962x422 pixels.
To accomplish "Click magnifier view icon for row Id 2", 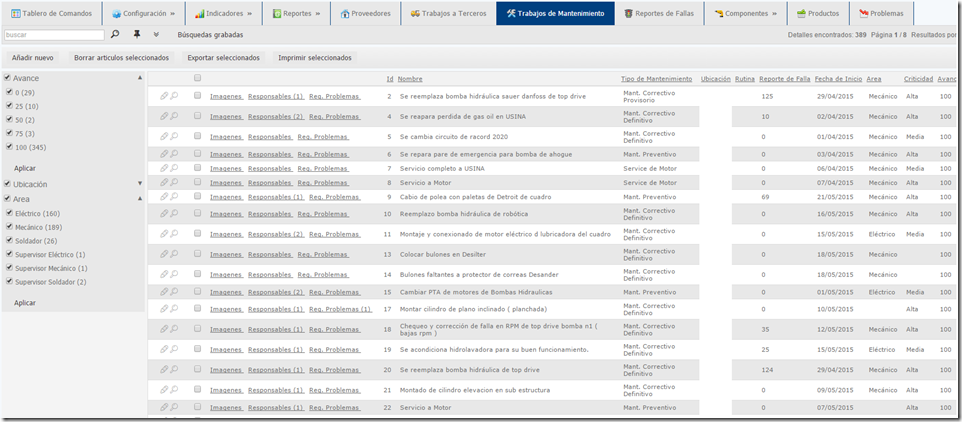I will click(x=174, y=96).
